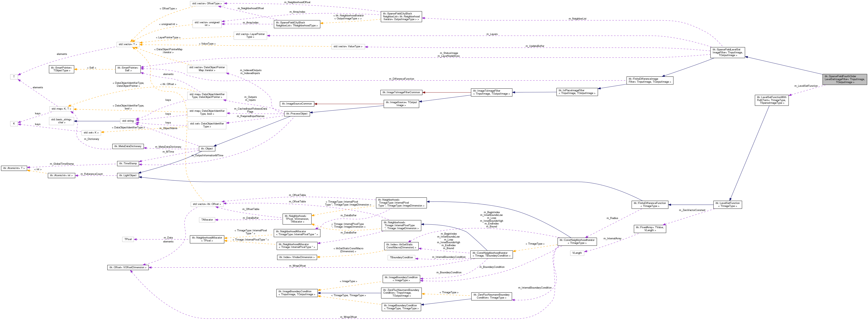
Task: Open the itk::InPlaceImageFilter class node
Action: coord(577,92)
